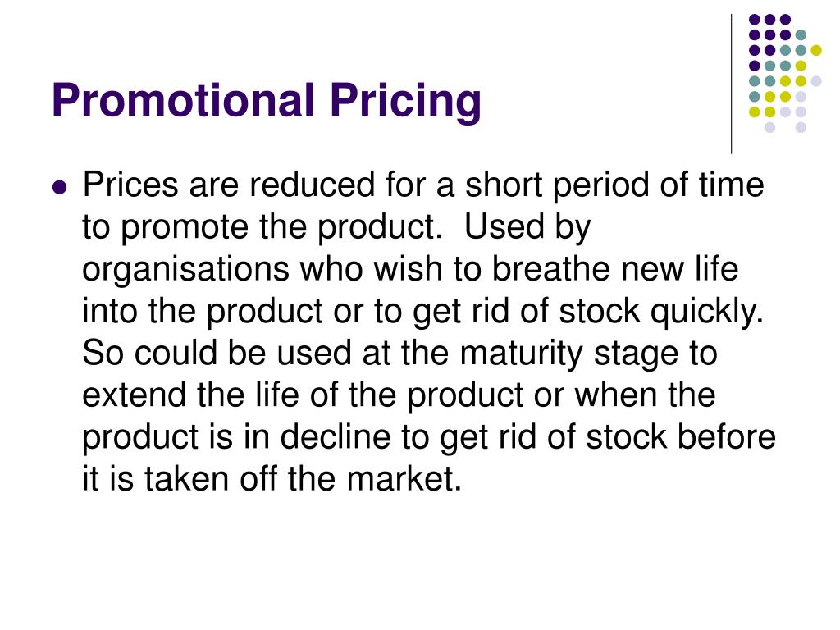Viewport: 840px width, 630px height.
Task: Click the word "Promotional" in the title
Action: click(x=183, y=100)
